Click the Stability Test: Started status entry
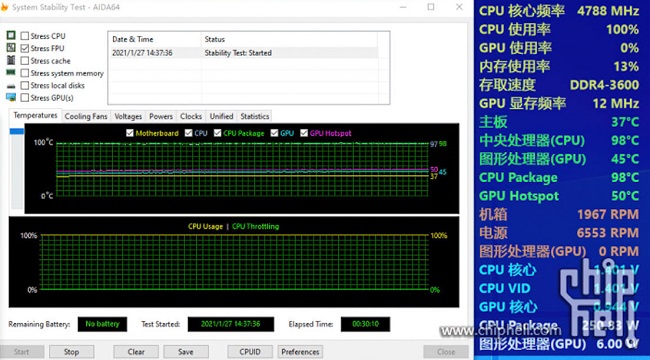The width and height of the screenshot is (650, 360). [238, 53]
